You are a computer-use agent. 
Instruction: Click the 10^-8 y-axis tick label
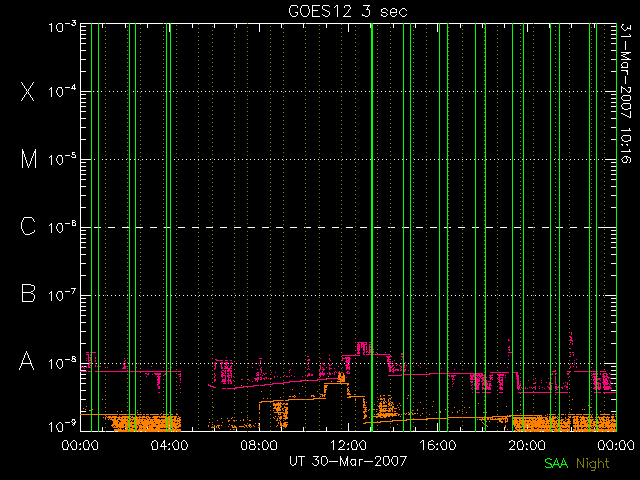(x=62, y=363)
